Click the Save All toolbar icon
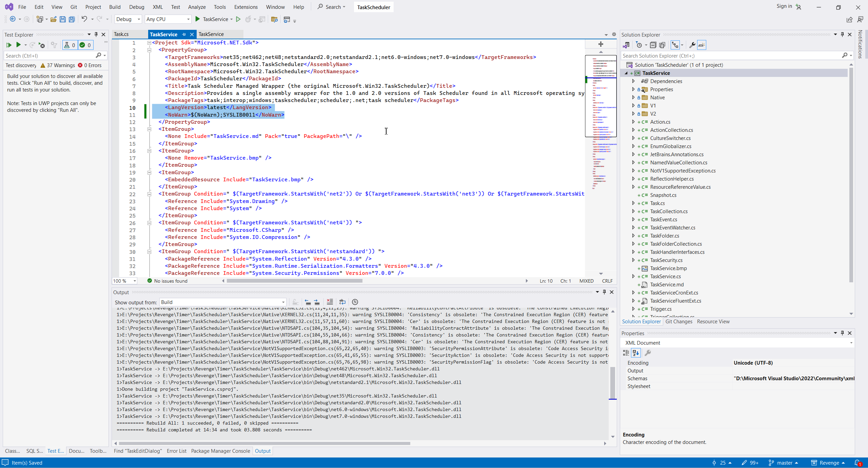Image resolution: width=868 pixels, height=468 pixels. pos(72,19)
